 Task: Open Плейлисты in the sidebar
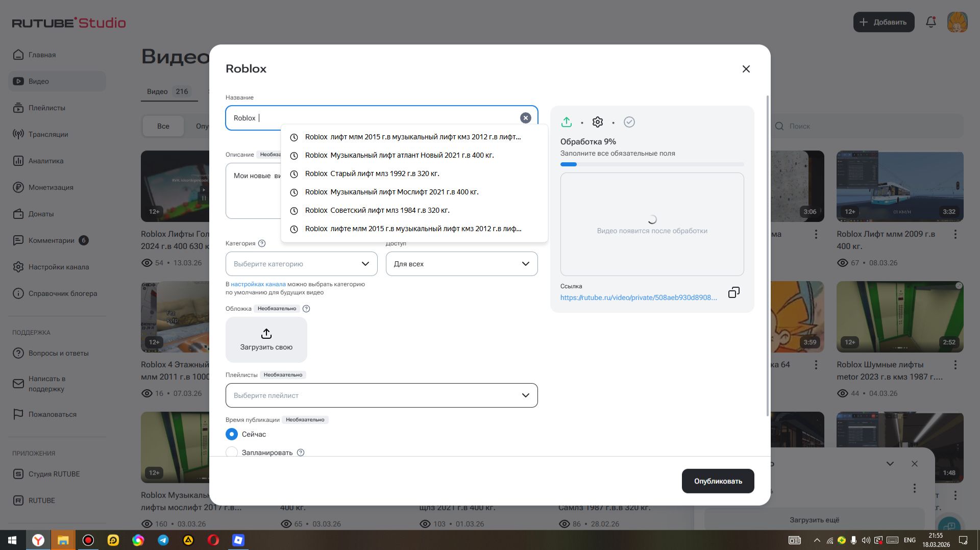coord(57,108)
